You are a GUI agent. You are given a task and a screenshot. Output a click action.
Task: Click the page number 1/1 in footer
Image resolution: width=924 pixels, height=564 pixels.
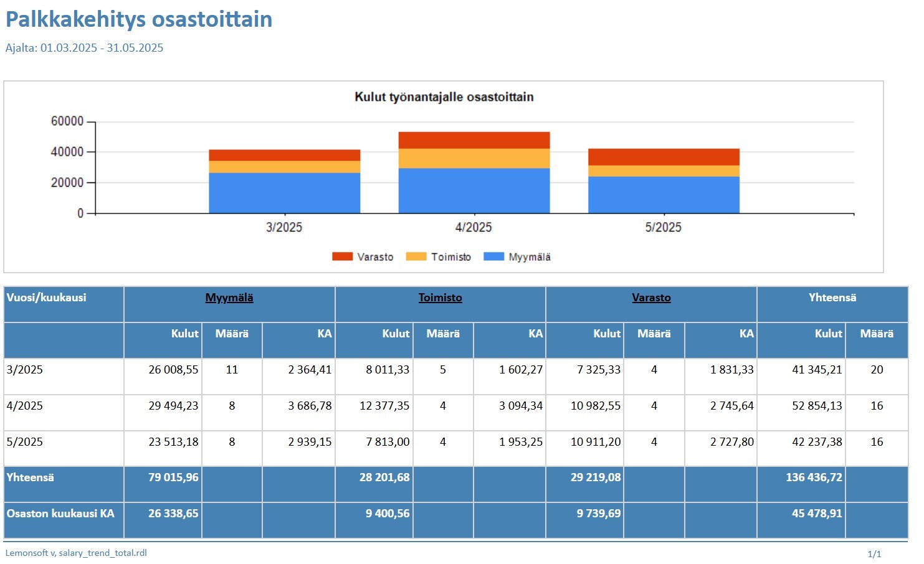point(874,553)
